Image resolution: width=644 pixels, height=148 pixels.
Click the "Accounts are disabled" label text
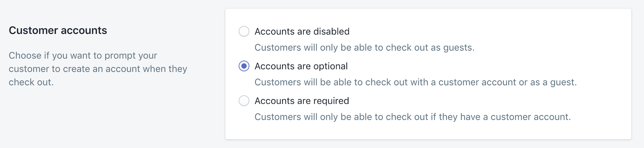[x=302, y=31]
